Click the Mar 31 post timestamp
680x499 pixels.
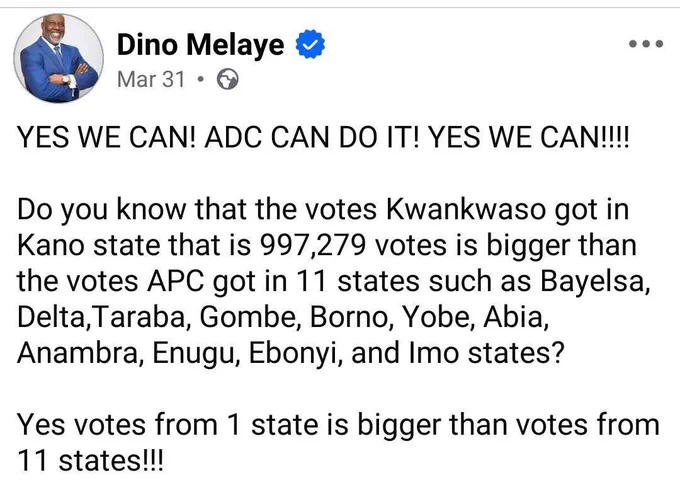pos(151,79)
